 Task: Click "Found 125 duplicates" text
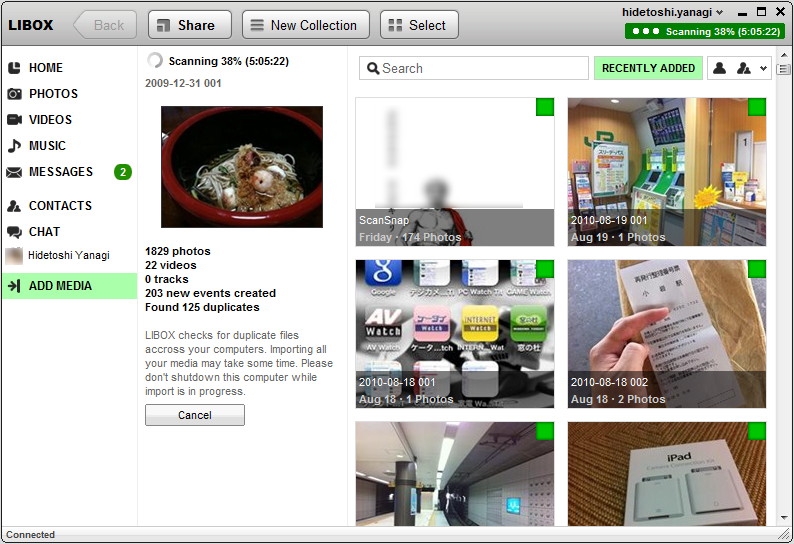click(x=202, y=307)
